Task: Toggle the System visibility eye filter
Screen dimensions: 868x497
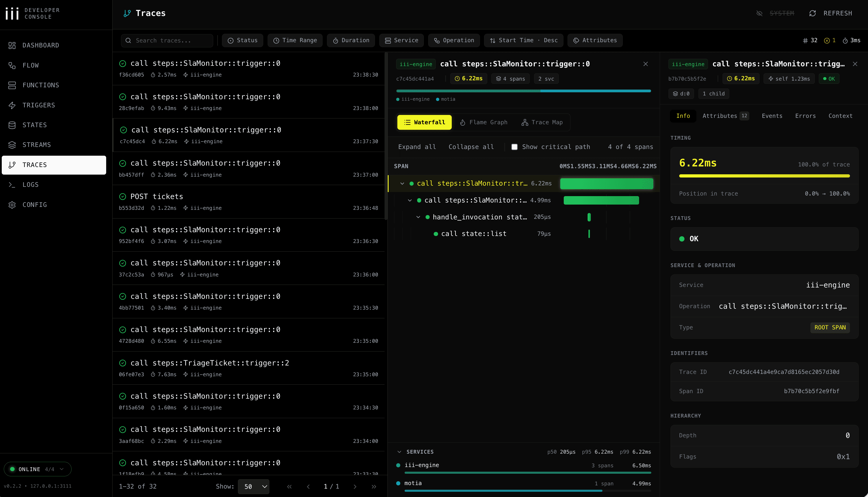Action: point(759,13)
